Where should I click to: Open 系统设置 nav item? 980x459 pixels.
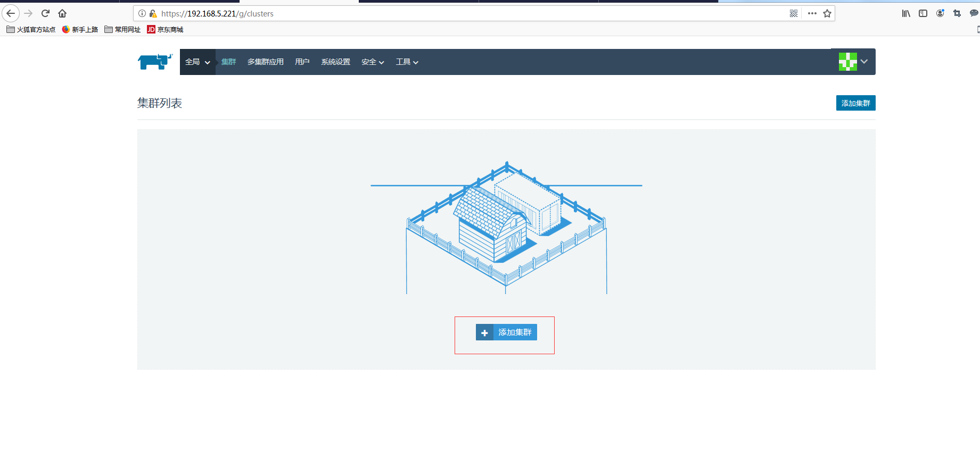point(336,62)
